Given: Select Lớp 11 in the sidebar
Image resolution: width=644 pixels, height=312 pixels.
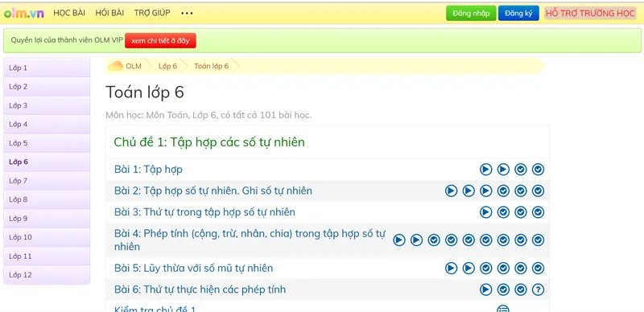Looking at the screenshot, I should coord(47,257).
